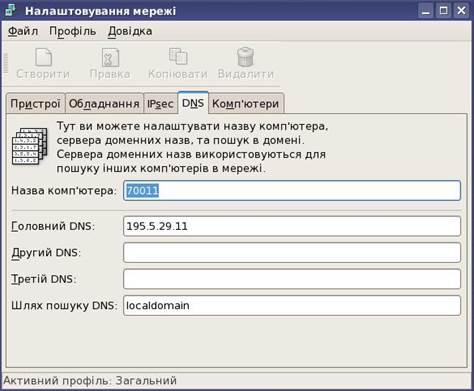This screenshot has height=391, width=474.
Task: Maximize the network settings window
Action: coord(444,11)
